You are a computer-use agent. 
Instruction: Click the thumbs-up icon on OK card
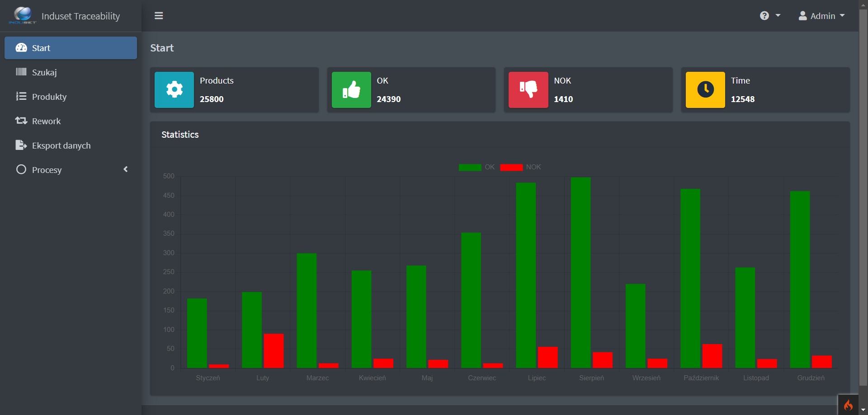(x=351, y=90)
